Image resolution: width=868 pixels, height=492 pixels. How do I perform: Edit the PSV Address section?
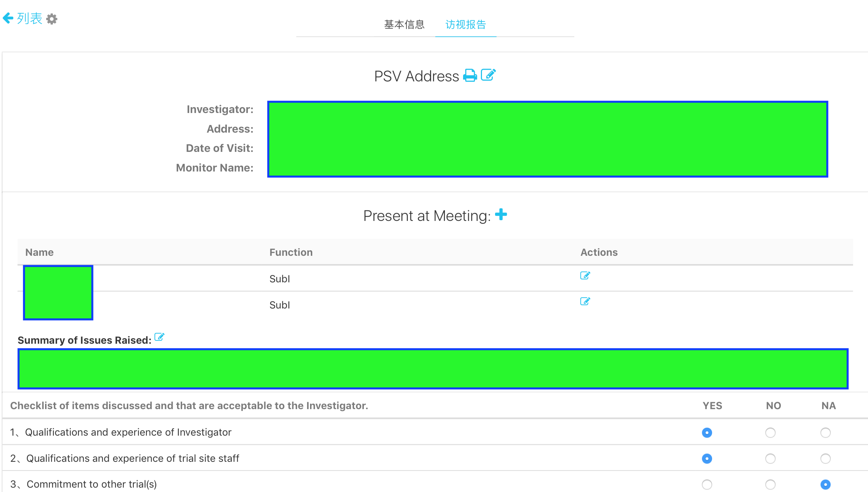(488, 75)
